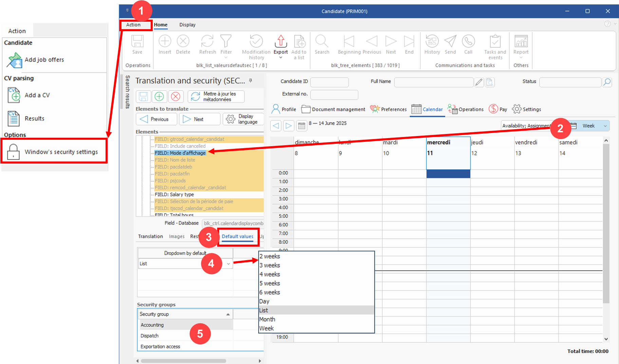619x364 pixels.
Task: Open Tasks and events icon
Action: click(x=495, y=42)
